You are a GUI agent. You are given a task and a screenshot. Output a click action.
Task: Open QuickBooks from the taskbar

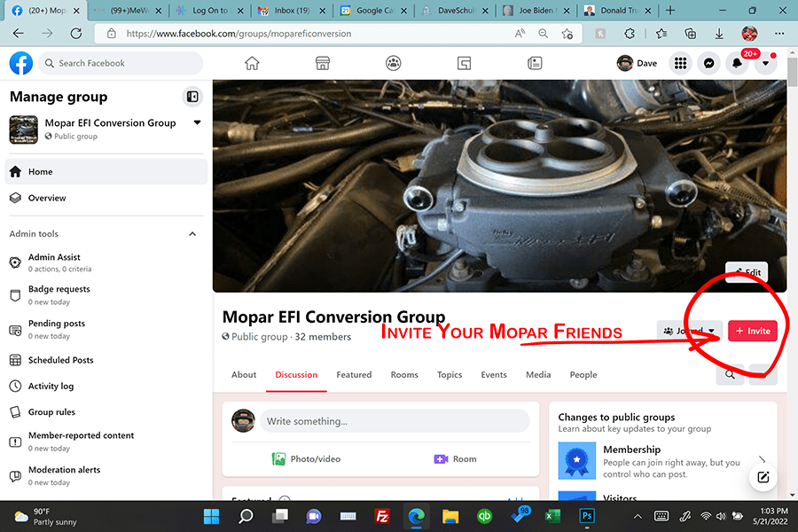point(484,516)
